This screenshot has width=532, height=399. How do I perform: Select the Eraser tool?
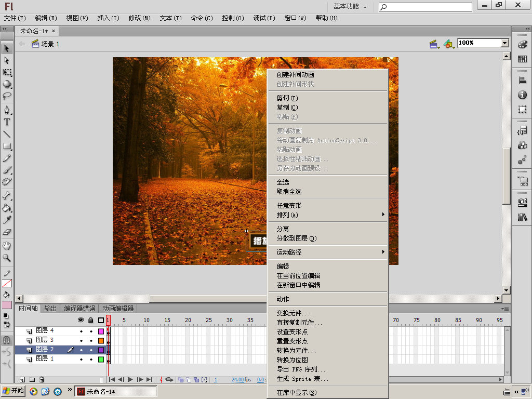(x=7, y=232)
